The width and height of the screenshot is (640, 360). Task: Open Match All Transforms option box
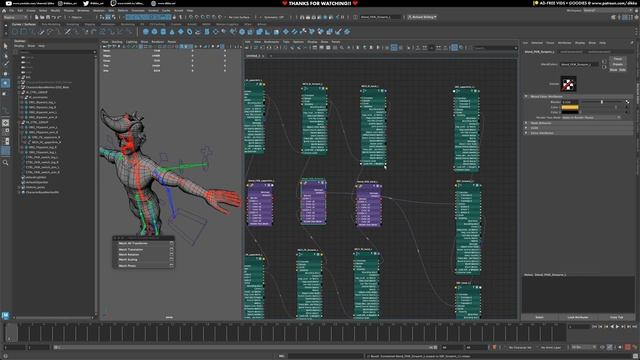coord(171,243)
